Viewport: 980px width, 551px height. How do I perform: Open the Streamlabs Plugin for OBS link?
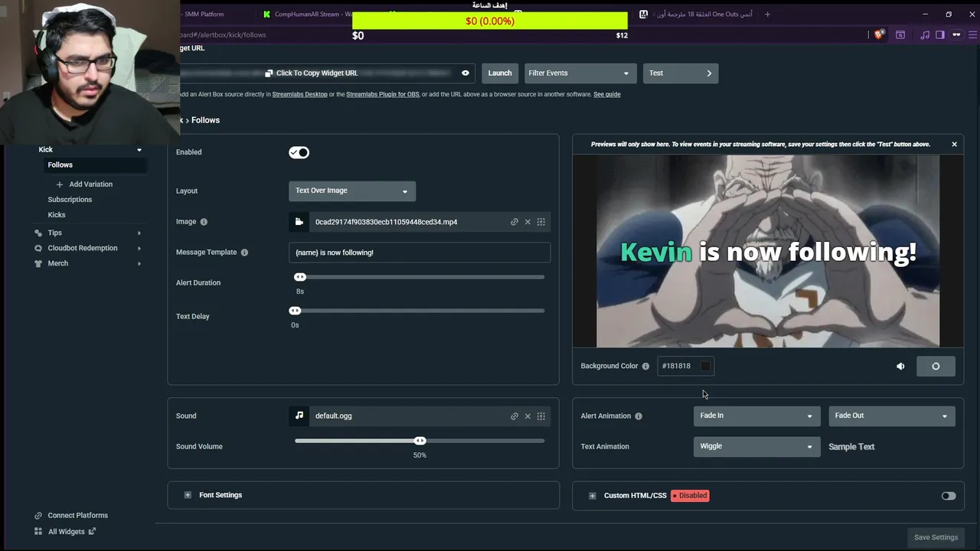[x=383, y=94]
